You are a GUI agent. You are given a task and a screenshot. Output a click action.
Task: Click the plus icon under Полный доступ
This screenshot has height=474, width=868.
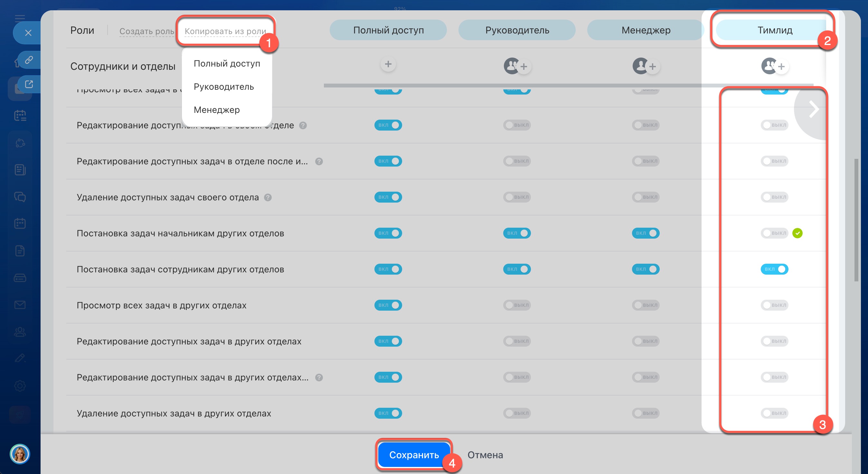coord(388,64)
